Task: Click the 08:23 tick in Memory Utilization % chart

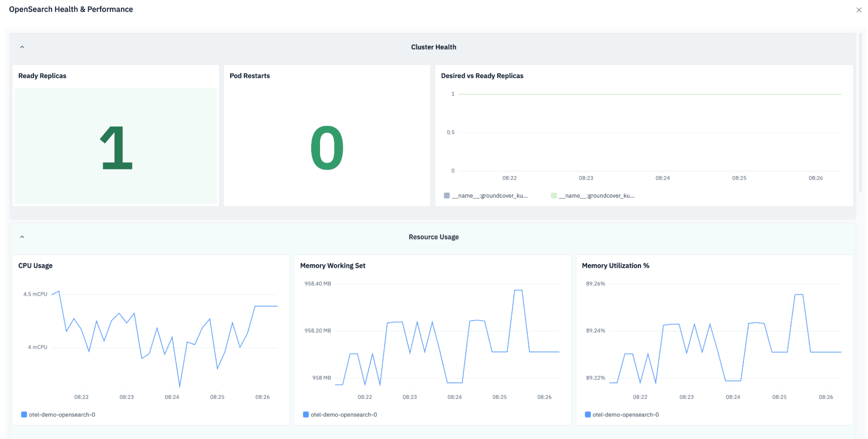Action: click(x=686, y=397)
